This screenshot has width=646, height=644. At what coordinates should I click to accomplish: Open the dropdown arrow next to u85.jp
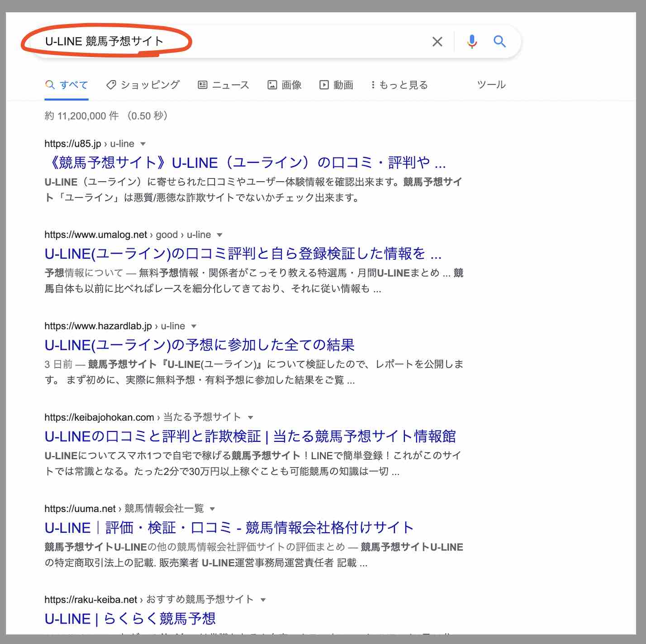pos(143,144)
